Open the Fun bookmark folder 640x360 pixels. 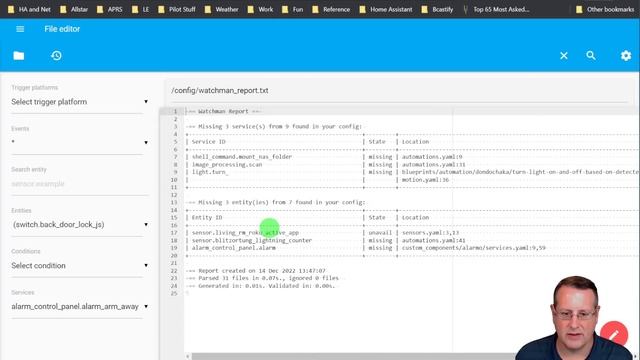(293, 9)
